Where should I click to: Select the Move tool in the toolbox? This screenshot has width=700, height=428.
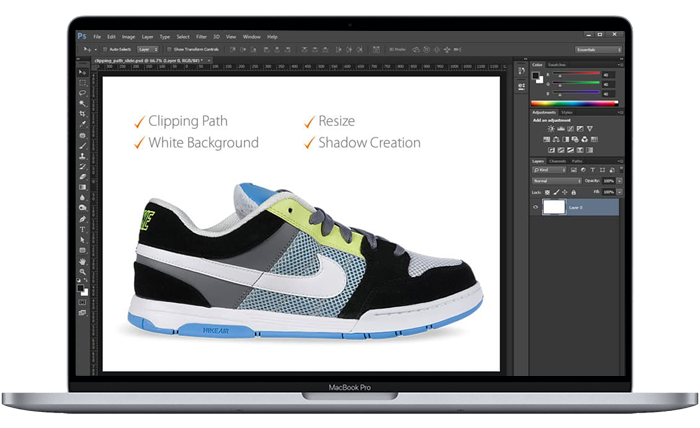point(83,72)
